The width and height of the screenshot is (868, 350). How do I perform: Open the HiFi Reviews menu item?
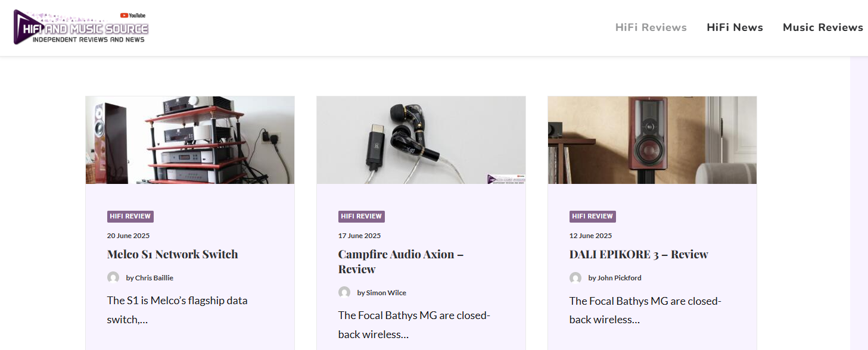(x=651, y=27)
